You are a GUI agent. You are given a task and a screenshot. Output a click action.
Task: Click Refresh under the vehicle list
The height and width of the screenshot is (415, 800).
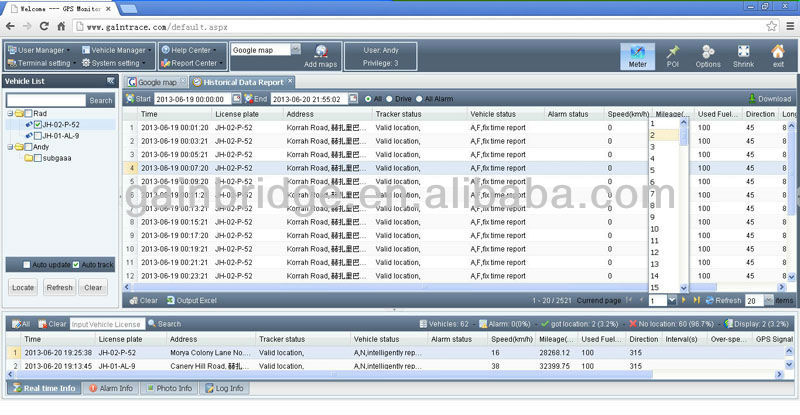[x=60, y=288]
